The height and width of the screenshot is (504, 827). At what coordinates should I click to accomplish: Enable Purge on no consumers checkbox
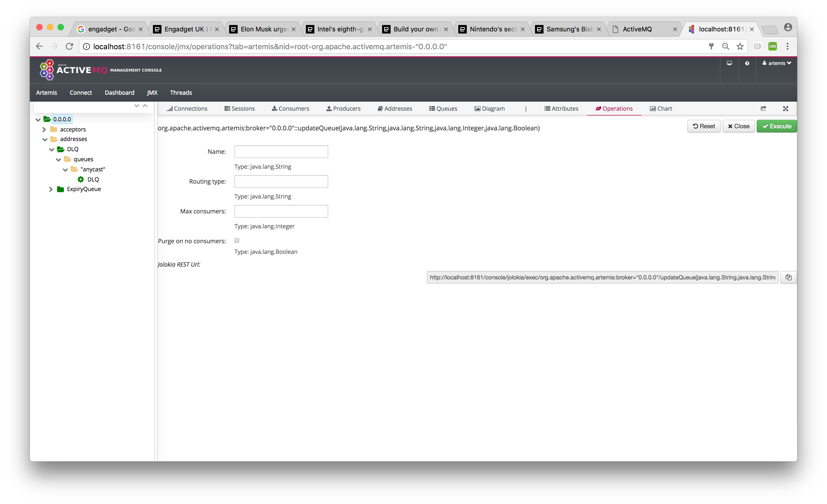(x=237, y=241)
